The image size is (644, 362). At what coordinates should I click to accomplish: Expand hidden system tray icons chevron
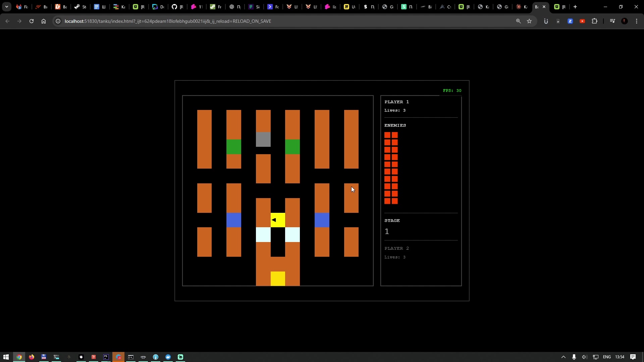[563, 357]
